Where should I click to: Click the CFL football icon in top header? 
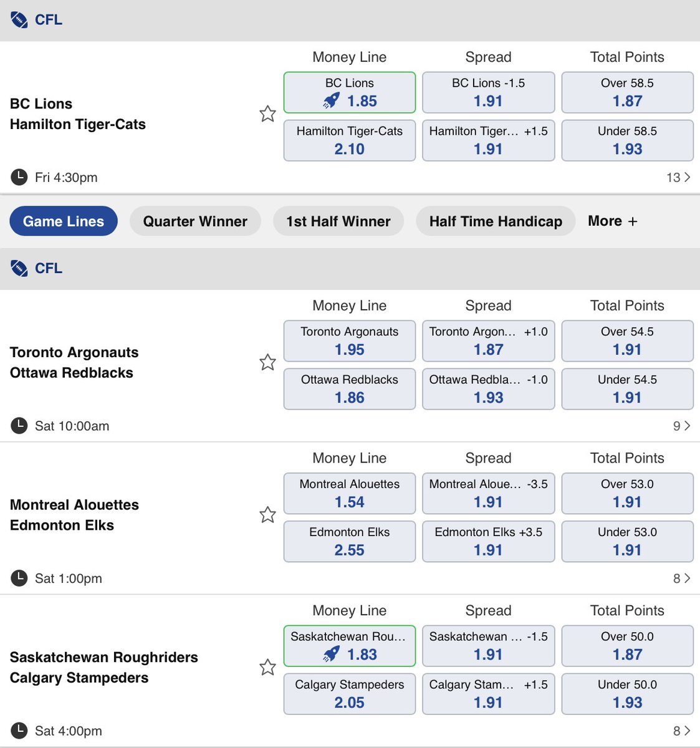click(x=19, y=20)
